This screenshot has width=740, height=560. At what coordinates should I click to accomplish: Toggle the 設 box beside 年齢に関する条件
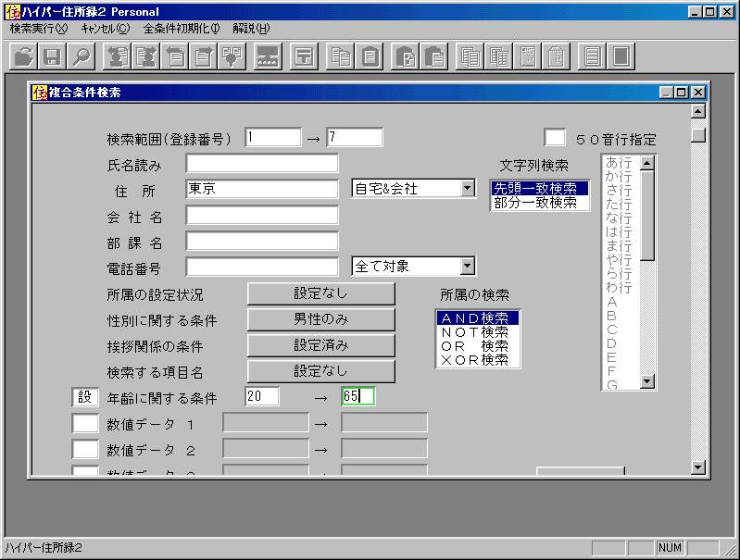(85, 397)
